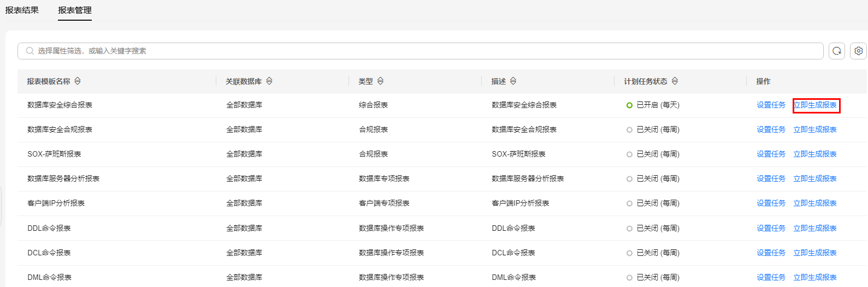Sort by 描述 column sort icon
868x287 pixels.
[x=513, y=81]
